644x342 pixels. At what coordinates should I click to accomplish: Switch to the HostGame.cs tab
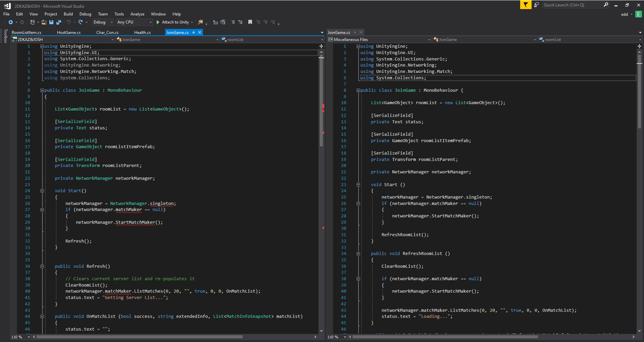pos(69,33)
